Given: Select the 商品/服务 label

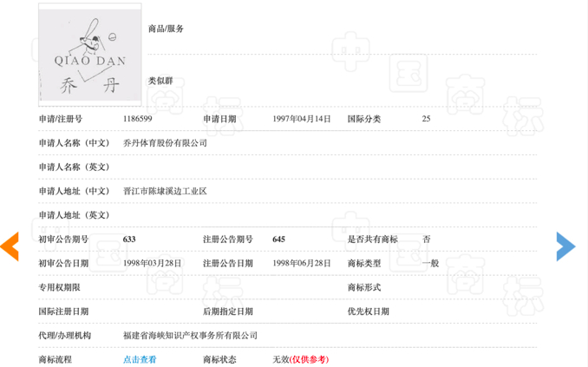Looking at the screenshot, I should (166, 29).
